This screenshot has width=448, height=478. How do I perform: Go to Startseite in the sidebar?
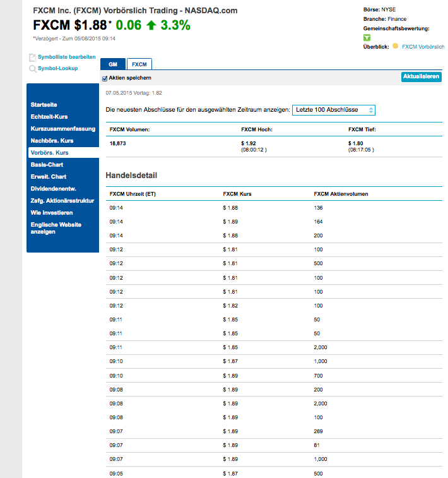[44, 104]
